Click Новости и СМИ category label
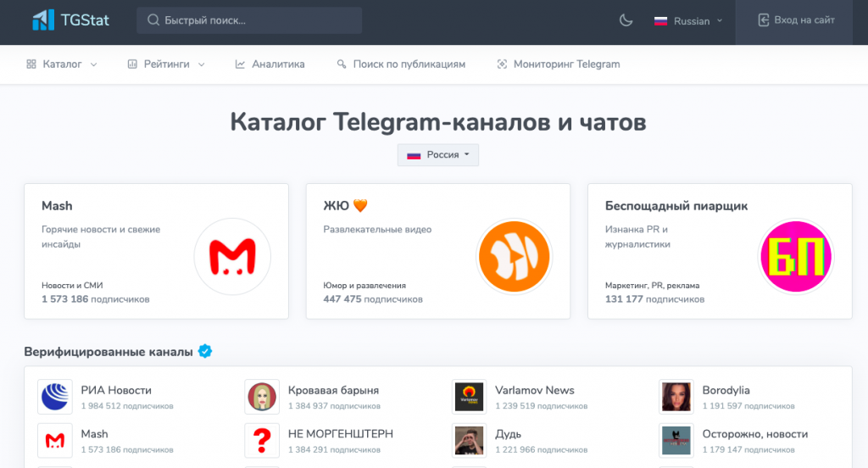This screenshot has width=868, height=468. click(x=72, y=285)
